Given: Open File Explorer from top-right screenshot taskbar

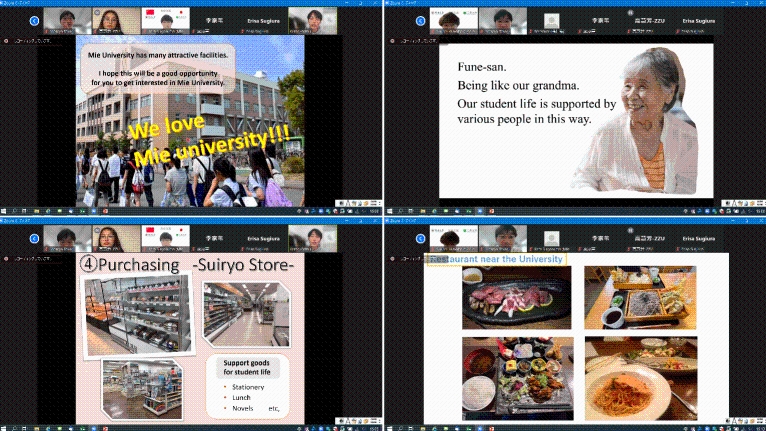Looking at the screenshot, I should (423, 211).
